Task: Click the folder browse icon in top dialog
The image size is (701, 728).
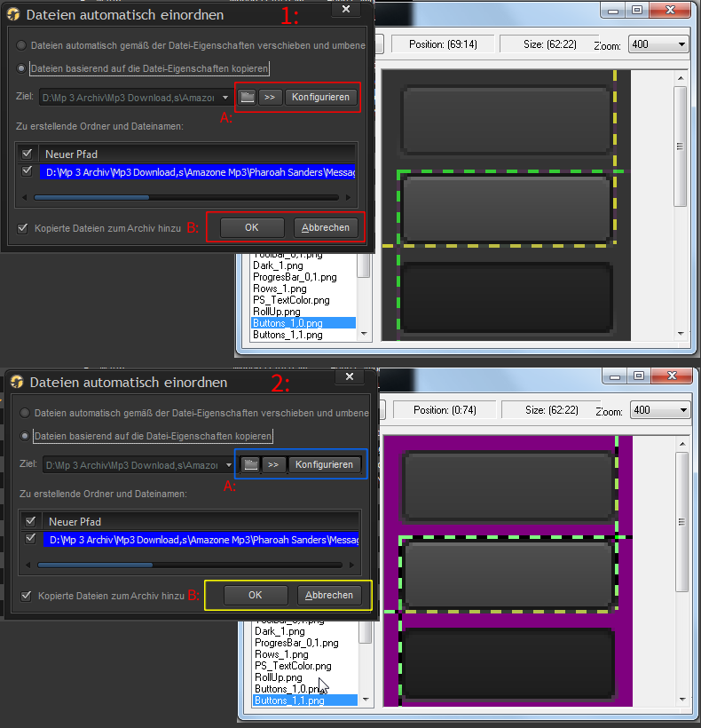Action: (248, 97)
